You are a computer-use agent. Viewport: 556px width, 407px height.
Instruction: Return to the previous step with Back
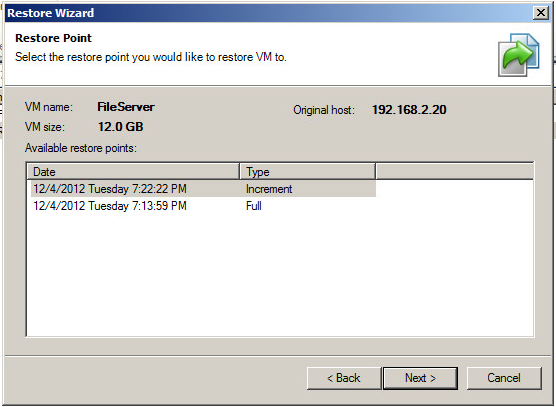(344, 378)
